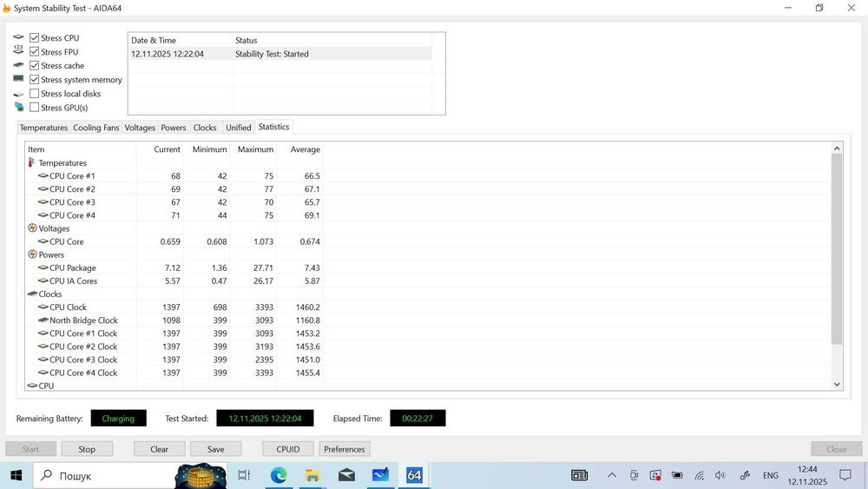Click the Clear button
Image resolution: width=868 pixels, height=489 pixels.
[160, 449]
